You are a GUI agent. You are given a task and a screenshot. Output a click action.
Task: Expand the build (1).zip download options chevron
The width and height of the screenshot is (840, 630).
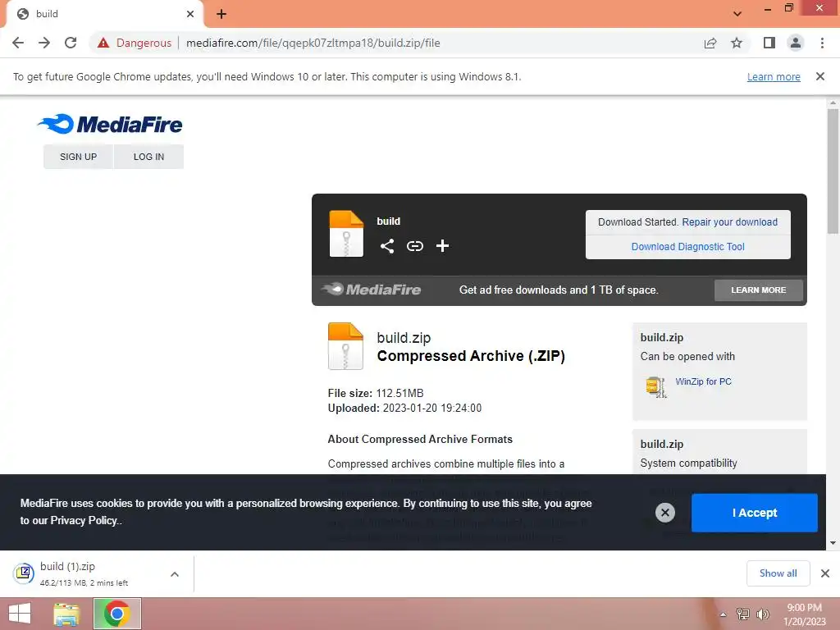pos(175,574)
